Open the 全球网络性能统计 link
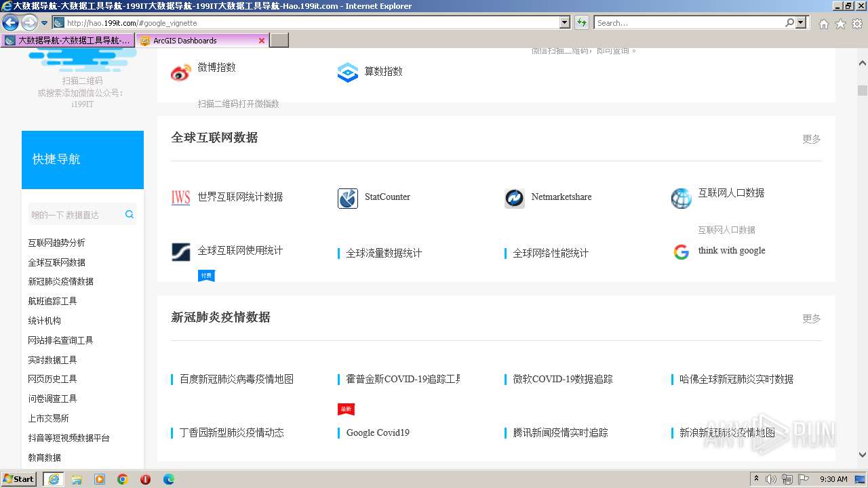The width and height of the screenshot is (868, 488). [551, 253]
